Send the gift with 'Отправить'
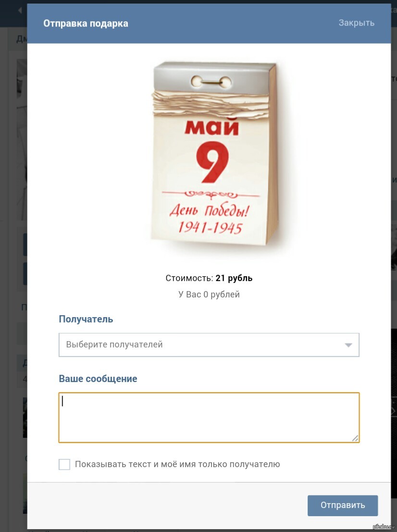This screenshot has height=532, width=397. (343, 505)
